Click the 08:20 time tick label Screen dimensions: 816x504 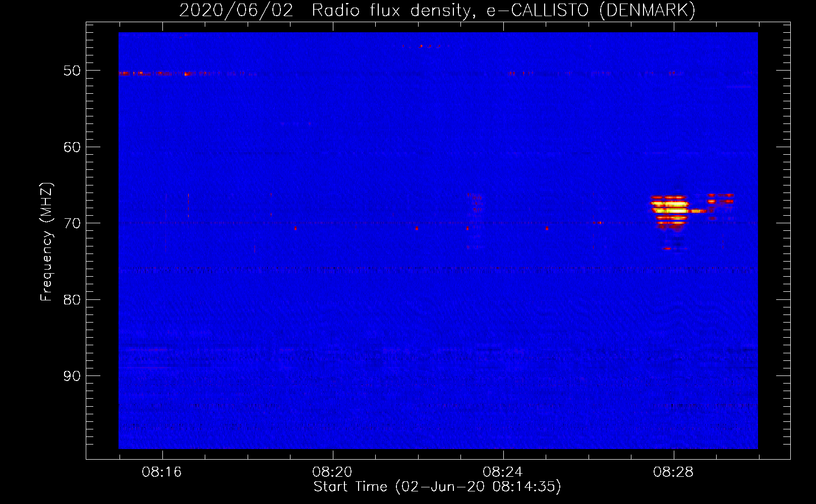click(332, 472)
